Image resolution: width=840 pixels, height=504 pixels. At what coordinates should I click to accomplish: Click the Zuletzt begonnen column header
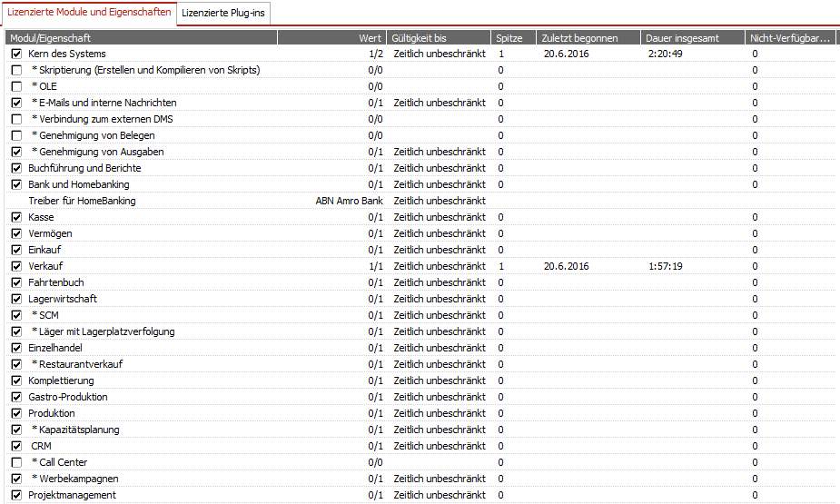588,37
